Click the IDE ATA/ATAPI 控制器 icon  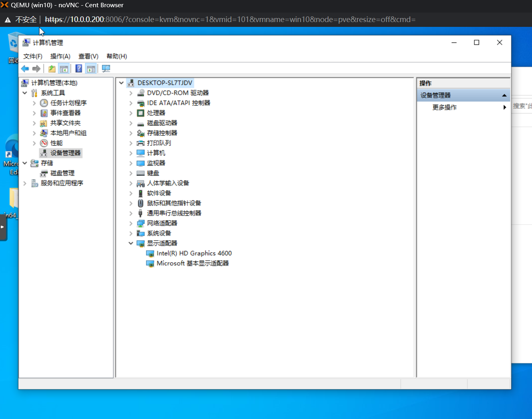(x=141, y=103)
